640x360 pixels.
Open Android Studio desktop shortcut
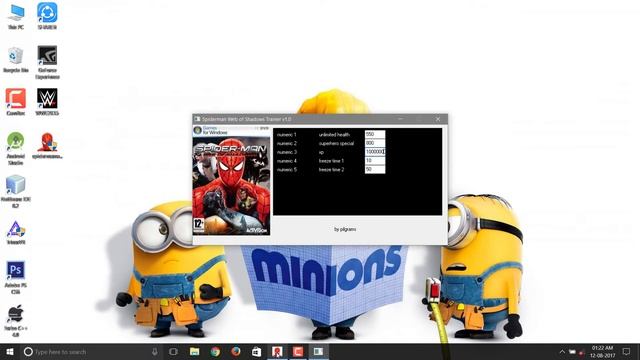[x=16, y=148]
